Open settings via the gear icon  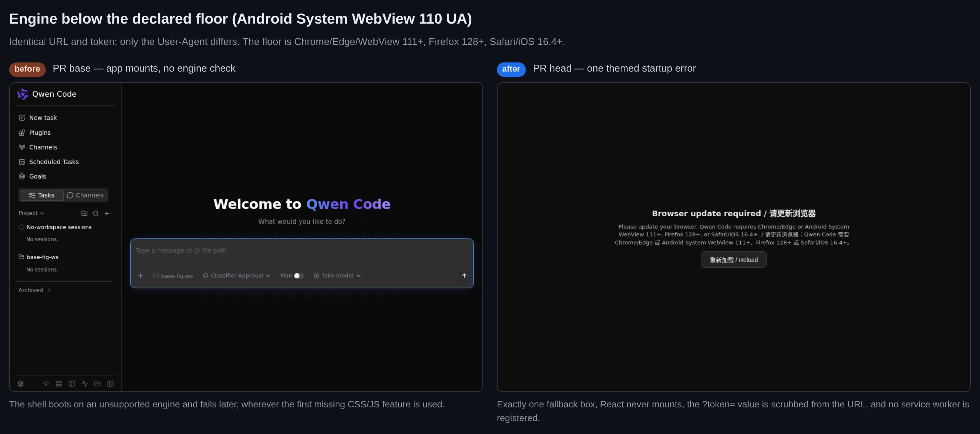21,384
